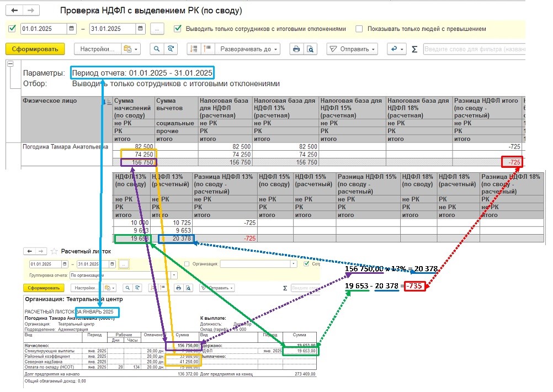Open the 'Отправить' dropdown in top toolbar
553x392 pixels.
pos(352,49)
